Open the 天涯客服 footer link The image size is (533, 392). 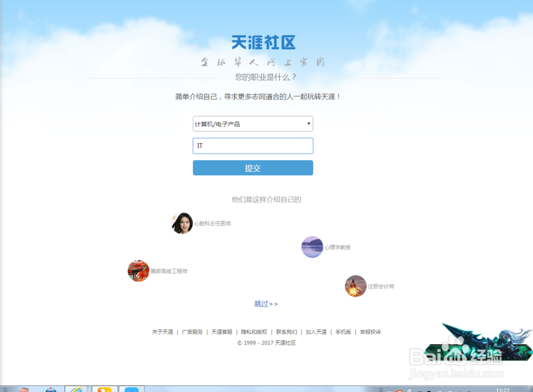click(x=222, y=332)
